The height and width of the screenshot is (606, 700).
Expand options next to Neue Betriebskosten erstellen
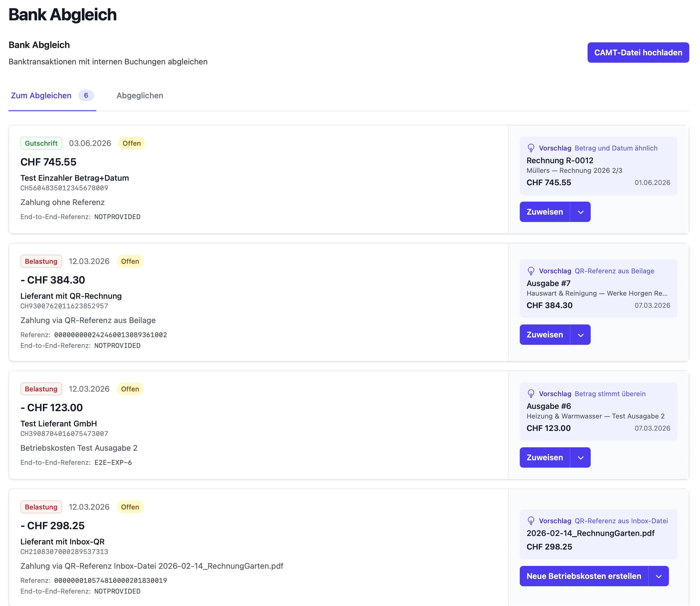coord(658,576)
